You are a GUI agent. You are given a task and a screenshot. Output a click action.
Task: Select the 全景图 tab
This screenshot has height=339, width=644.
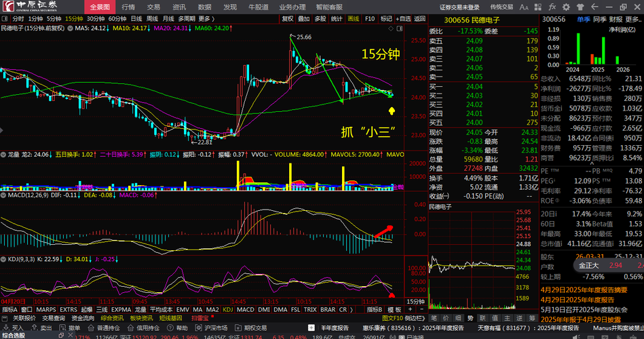click(100, 7)
